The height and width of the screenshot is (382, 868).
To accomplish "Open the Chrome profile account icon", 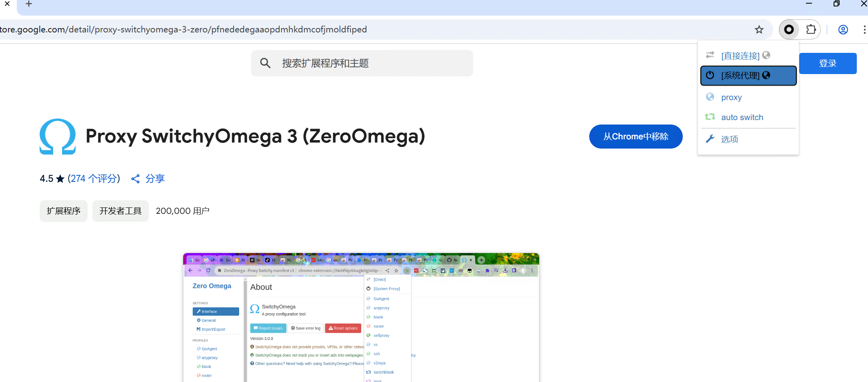I will click(x=843, y=30).
